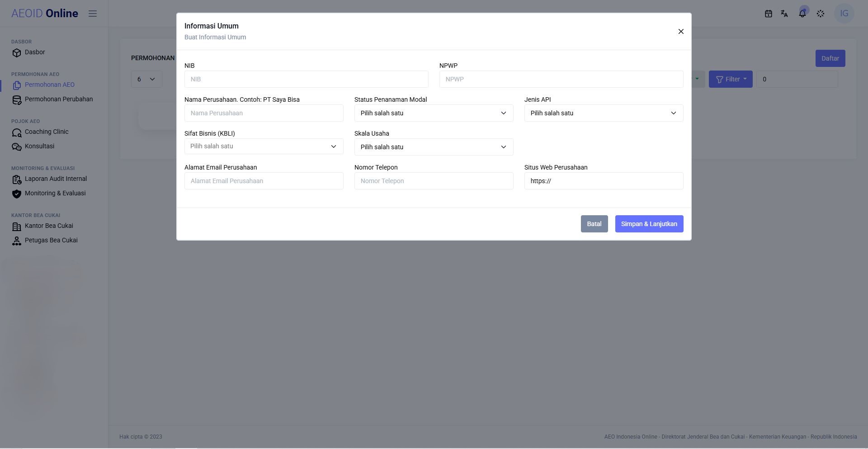Open the calendar icon in top bar
Viewport: 868px width, 449px height.
click(x=768, y=14)
